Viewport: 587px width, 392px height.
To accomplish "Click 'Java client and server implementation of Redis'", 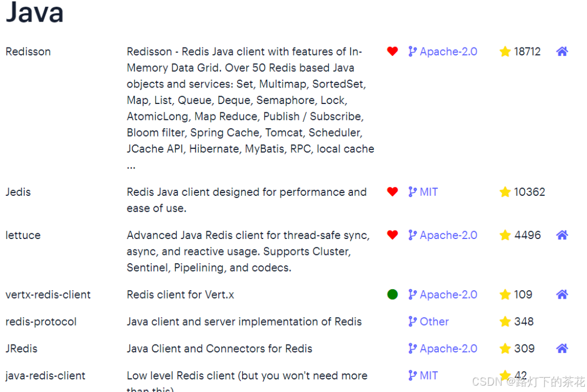I will coord(244,321).
